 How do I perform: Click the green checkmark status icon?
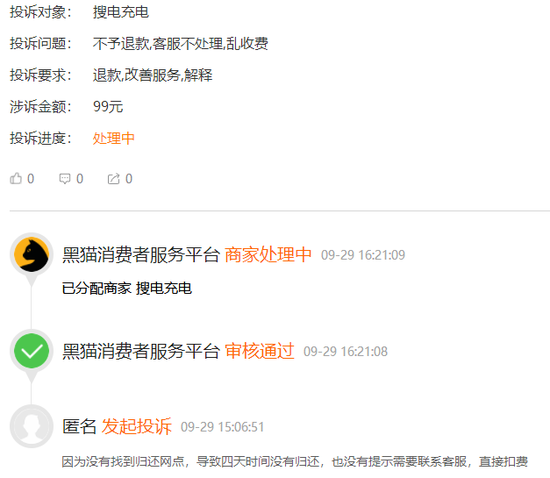pyautogui.click(x=32, y=351)
